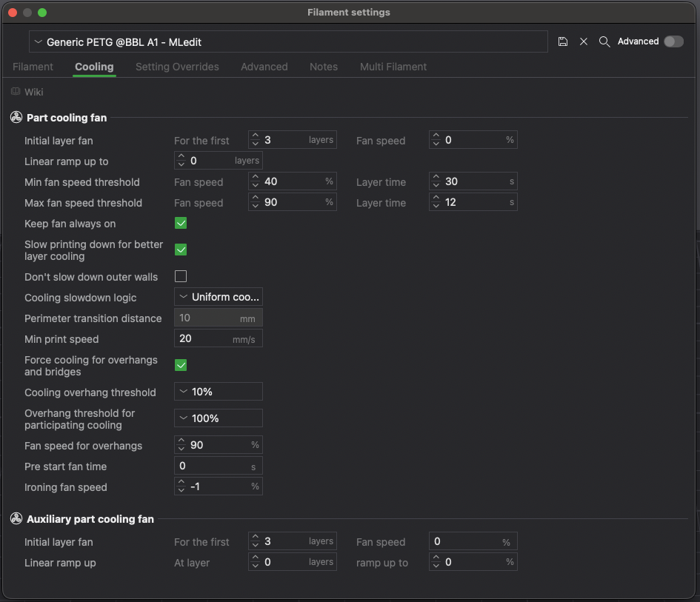
Task: Increase Part cooling Initial layer fan layers
Action: [256, 136]
